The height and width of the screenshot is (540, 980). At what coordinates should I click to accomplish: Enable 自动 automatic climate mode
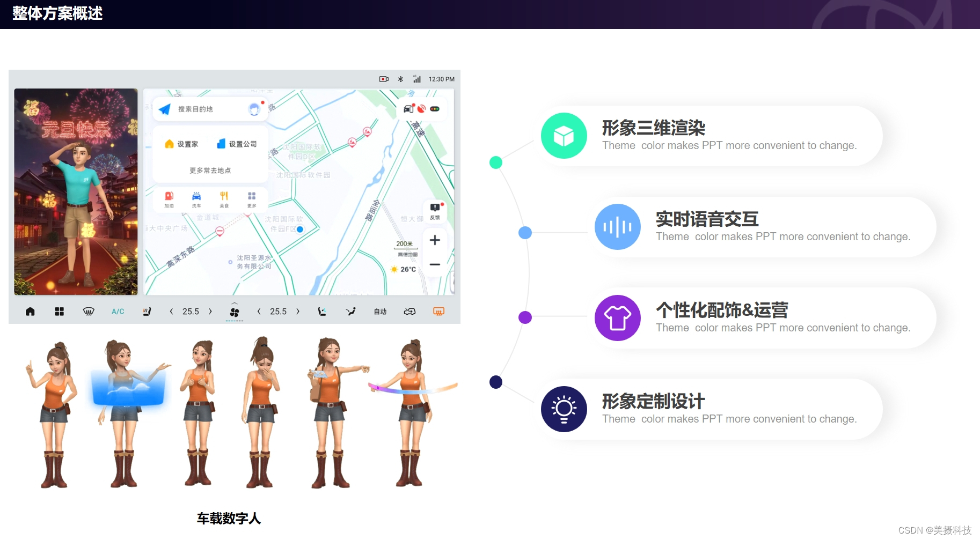[379, 311]
